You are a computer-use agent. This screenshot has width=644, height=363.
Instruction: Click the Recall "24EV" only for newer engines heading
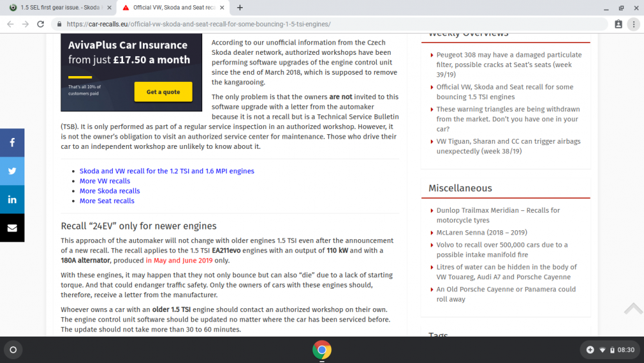138,226
